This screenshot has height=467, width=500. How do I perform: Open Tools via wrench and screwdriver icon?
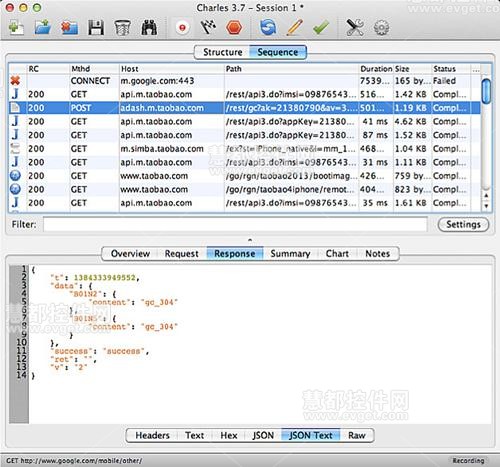[x=355, y=28]
